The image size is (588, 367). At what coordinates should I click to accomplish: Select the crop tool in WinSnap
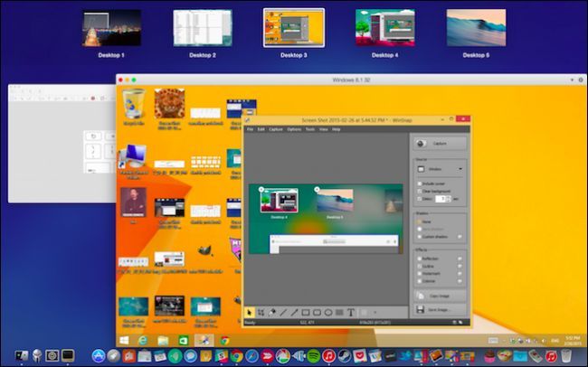click(261, 312)
